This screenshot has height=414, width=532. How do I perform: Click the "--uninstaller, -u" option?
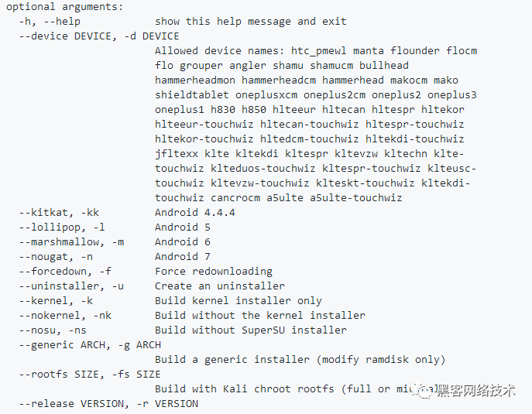coord(71,286)
